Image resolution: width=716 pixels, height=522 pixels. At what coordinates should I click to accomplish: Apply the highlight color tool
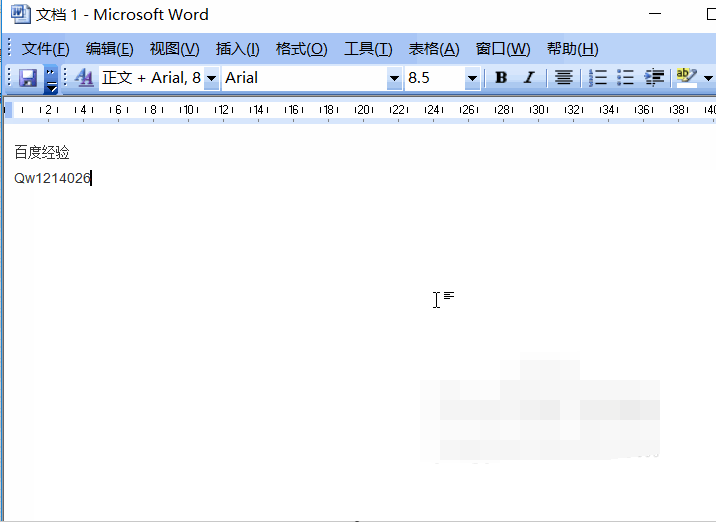tap(686, 78)
